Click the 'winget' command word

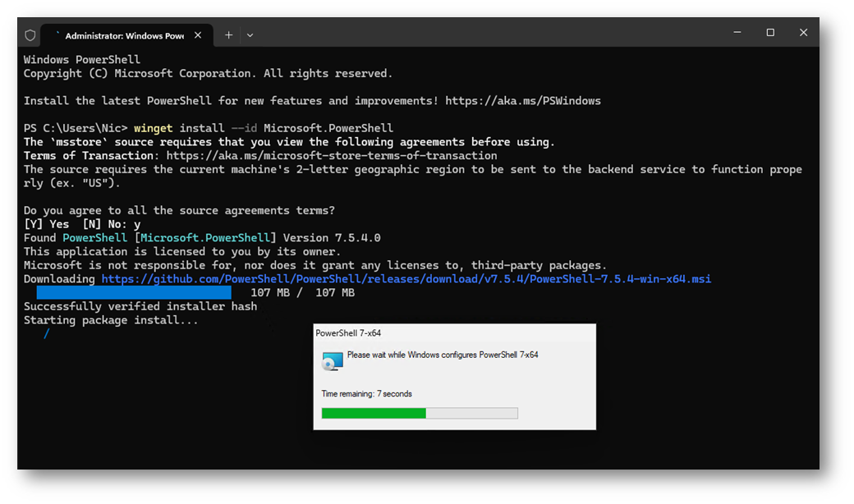[153, 128]
